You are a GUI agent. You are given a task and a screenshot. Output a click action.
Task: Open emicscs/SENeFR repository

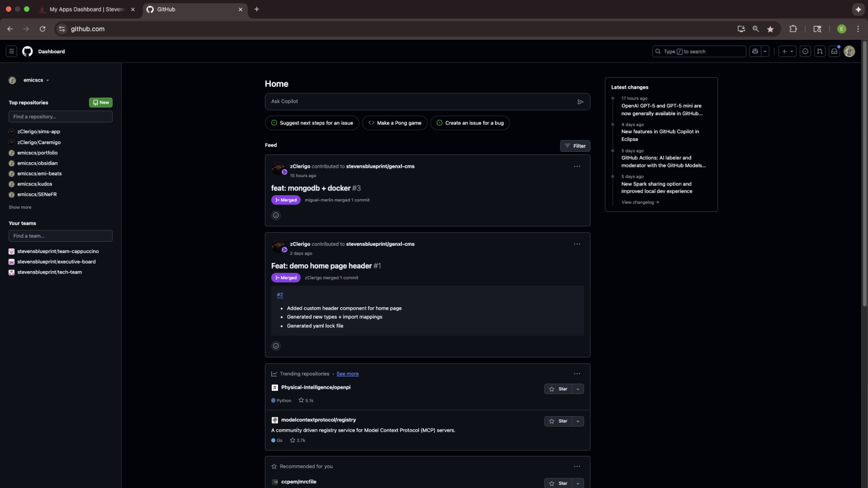coord(37,194)
